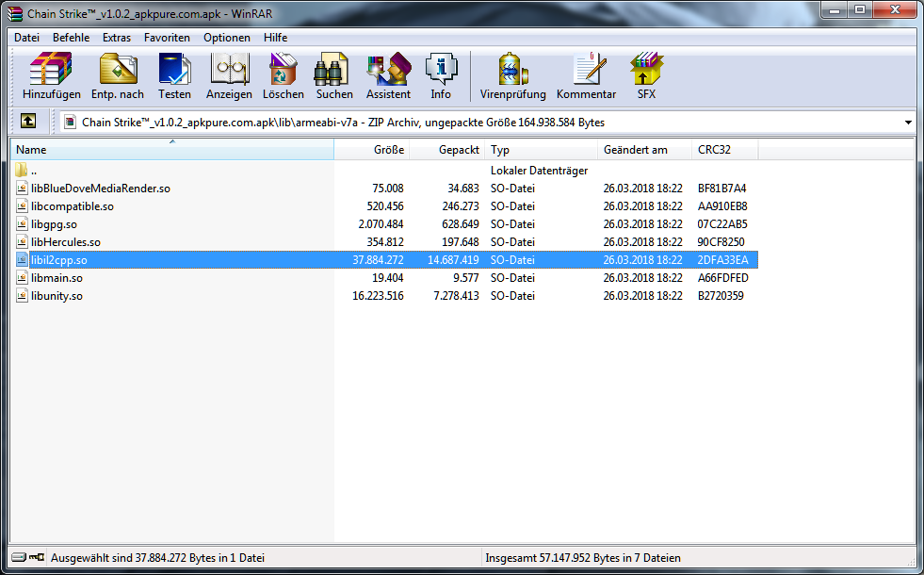This screenshot has width=924, height=575.
Task: Click the WinRAR title bar icon
Action: 15,13
